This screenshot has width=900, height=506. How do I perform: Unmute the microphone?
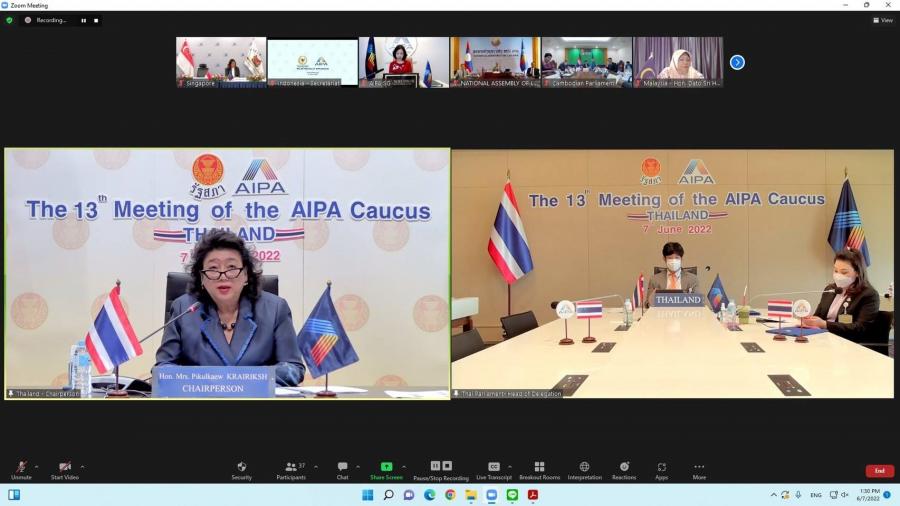(21, 468)
